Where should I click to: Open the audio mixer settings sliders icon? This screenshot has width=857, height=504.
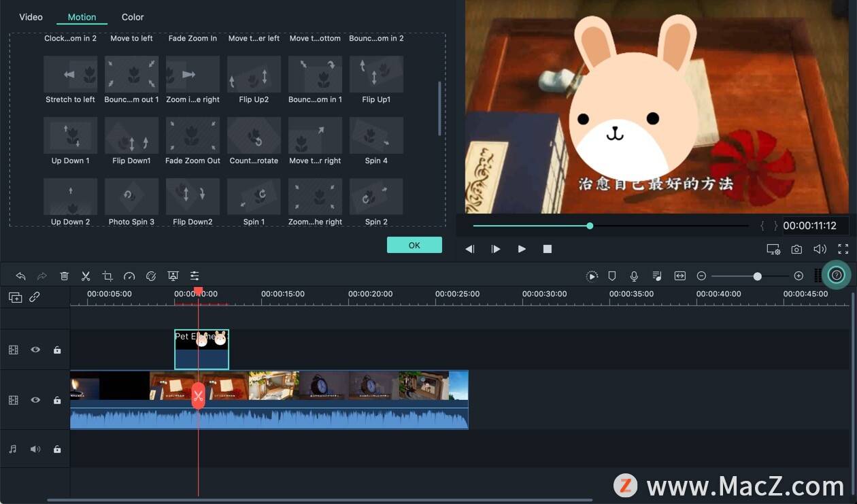coord(195,275)
